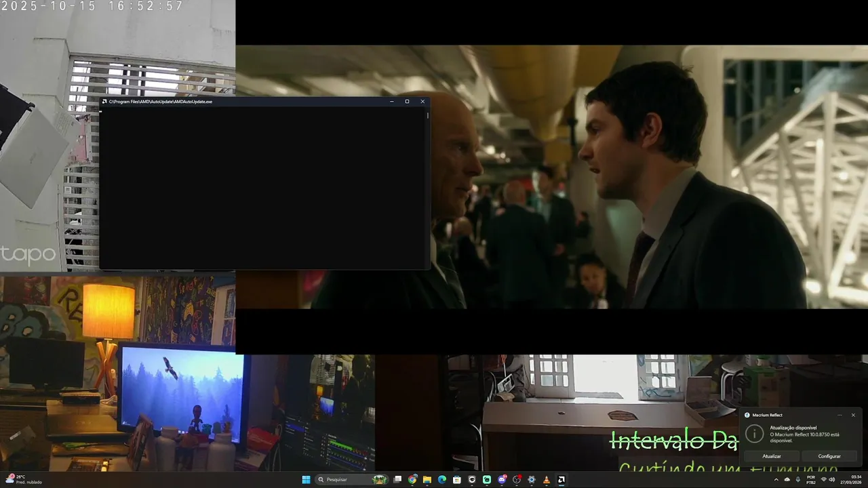Open Task View from the taskbar
This screenshot has height=488, width=868.
[x=397, y=479]
